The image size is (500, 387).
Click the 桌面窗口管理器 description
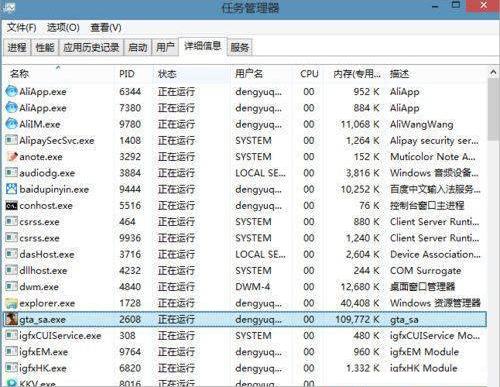(422, 287)
